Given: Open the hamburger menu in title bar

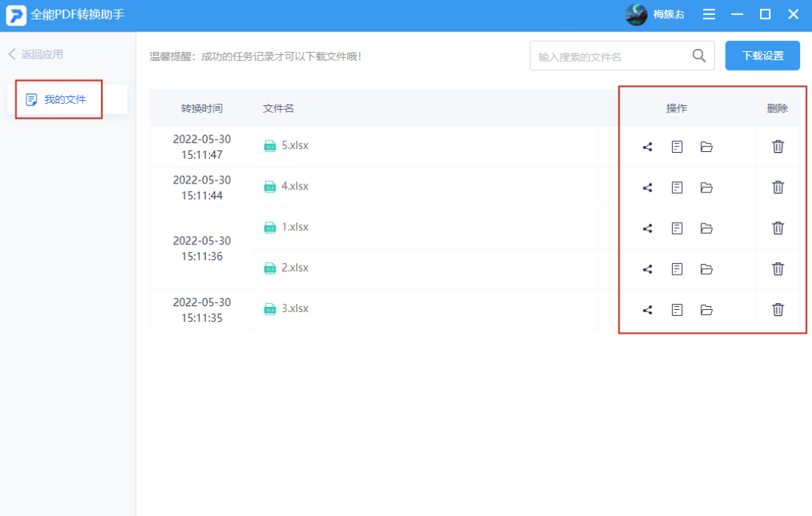Looking at the screenshot, I should (x=708, y=14).
